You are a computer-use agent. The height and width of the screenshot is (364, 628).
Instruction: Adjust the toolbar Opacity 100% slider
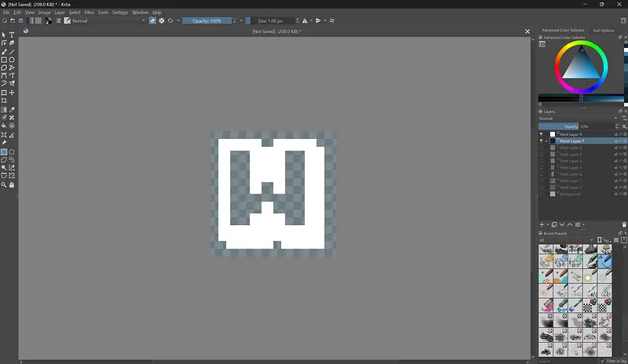(x=208, y=20)
